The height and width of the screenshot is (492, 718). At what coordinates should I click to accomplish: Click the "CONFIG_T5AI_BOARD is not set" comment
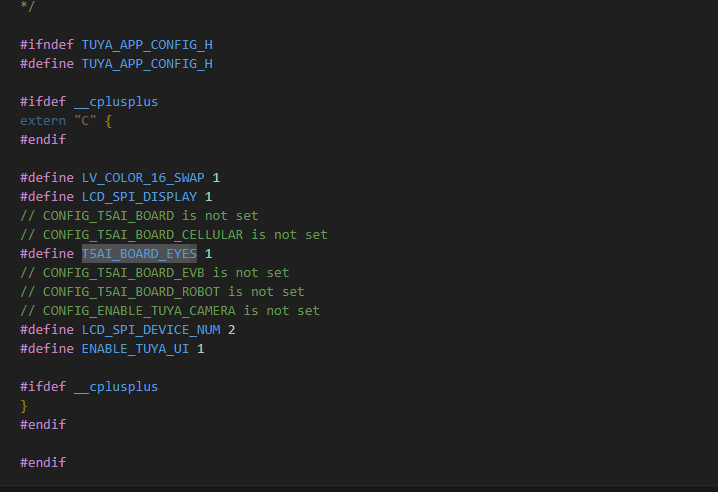[139, 216]
